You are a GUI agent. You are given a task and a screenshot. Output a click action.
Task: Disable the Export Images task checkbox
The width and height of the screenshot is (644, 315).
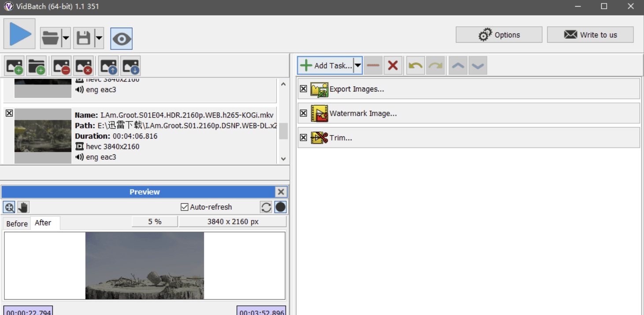(303, 89)
